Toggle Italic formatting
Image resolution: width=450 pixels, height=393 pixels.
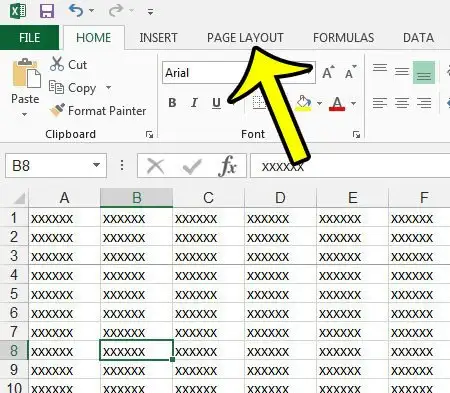[194, 103]
